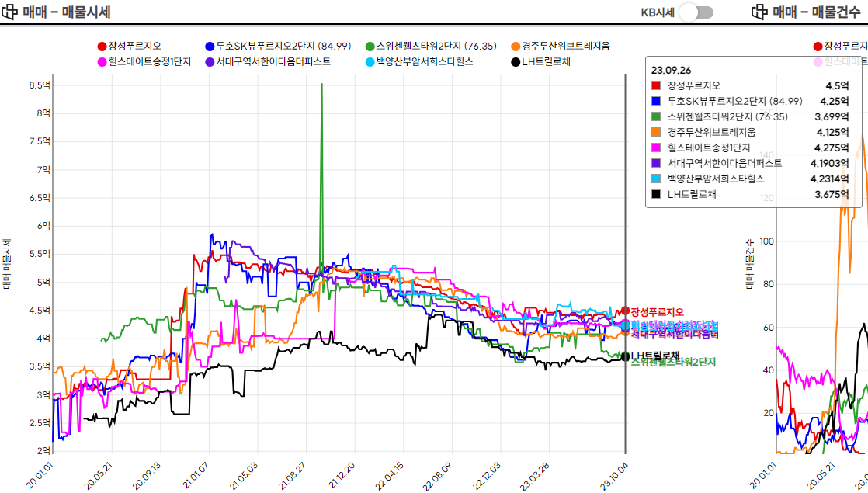Toggle 힐스테이트송정1단지 legend entry in 매물시세
The width and height of the screenshot is (868, 493).
[x=144, y=62]
